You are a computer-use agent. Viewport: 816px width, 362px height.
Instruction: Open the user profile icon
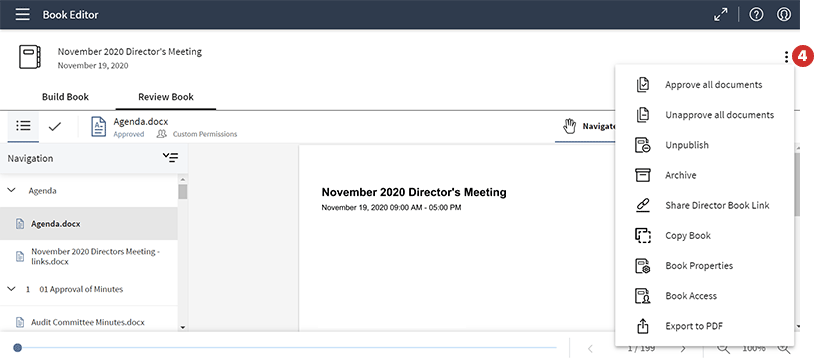(783, 15)
